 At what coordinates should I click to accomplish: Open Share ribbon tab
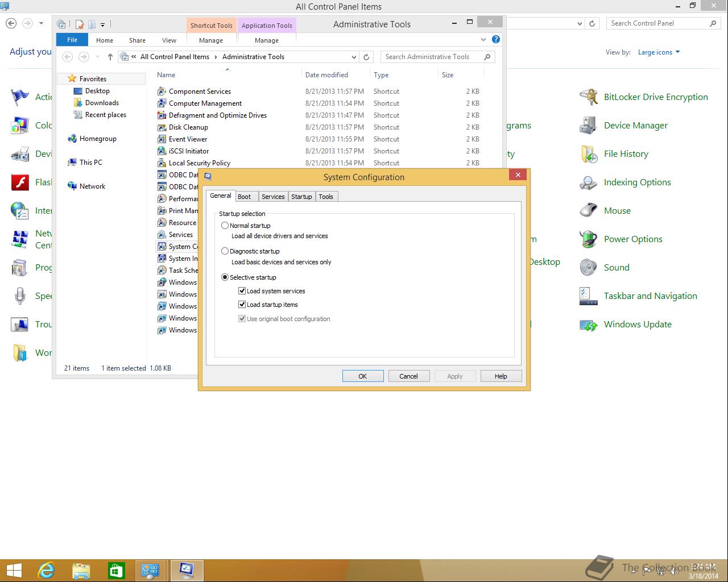tap(137, 40)
